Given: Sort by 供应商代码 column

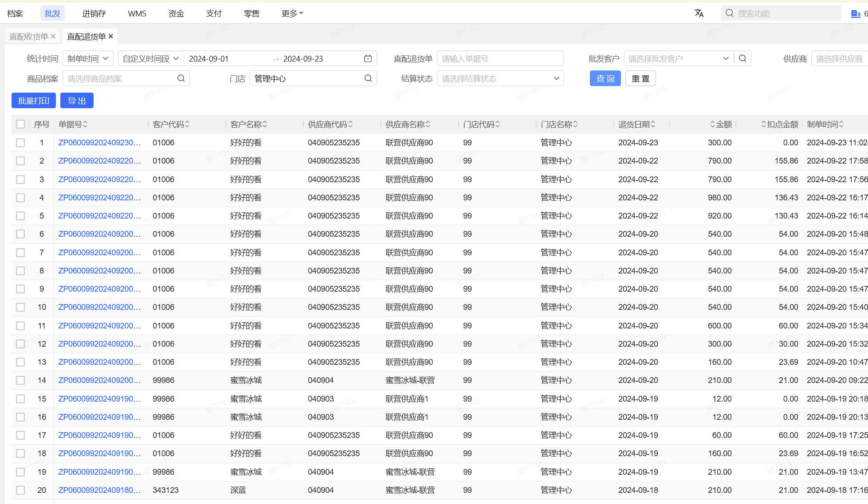Looking at the screenshot, I should click(350, 125).
